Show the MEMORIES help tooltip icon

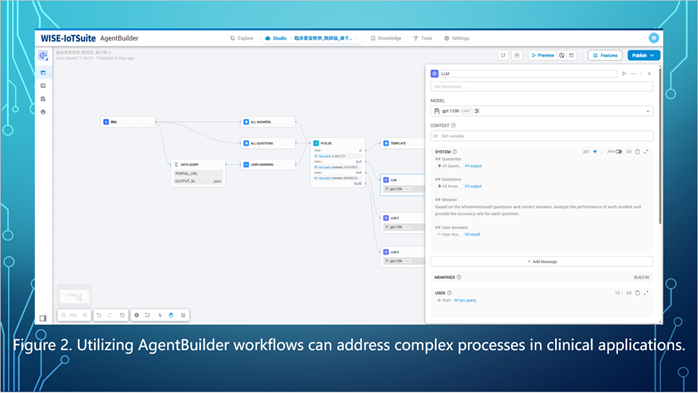tap(459, 277)
